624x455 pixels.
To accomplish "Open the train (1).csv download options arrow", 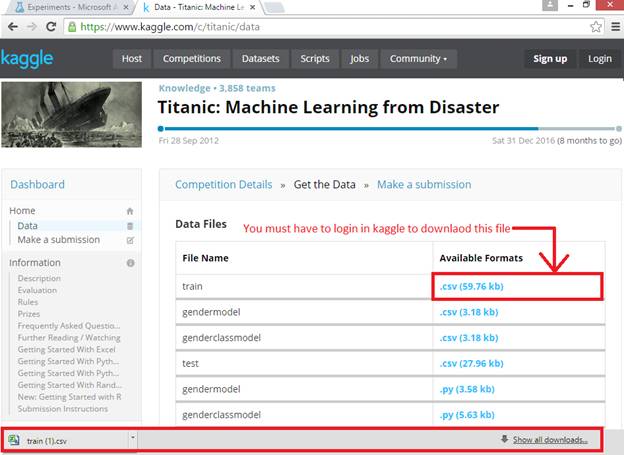I will tap(133, 437).
